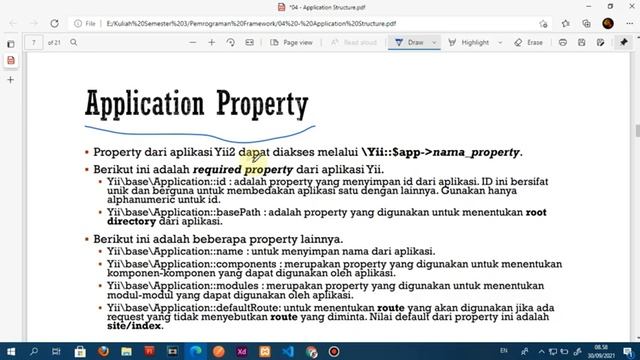Open the notification center icon
Viewport: 640px width, 360px height.
[x=628, y=351]
